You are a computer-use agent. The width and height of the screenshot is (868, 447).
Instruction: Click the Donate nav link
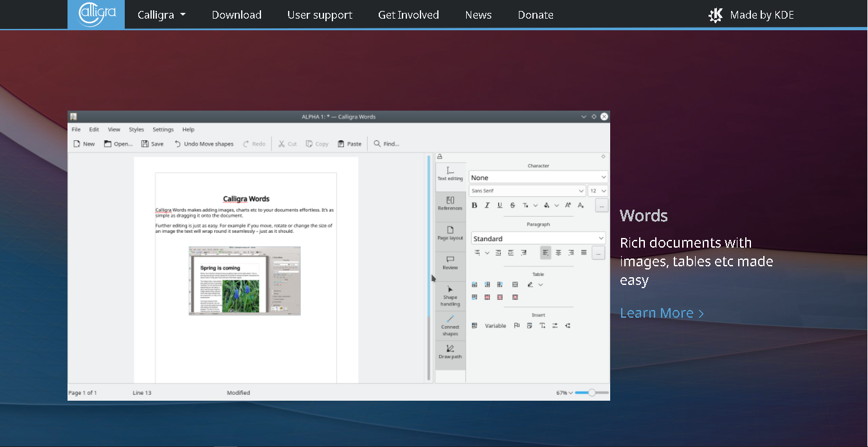click(536, 14)
